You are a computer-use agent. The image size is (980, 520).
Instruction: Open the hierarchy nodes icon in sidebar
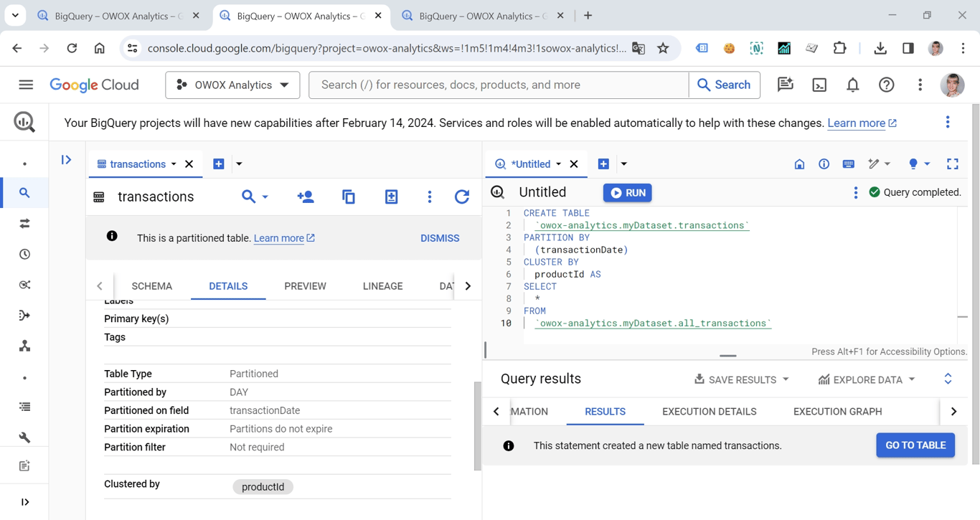click(x=24, y=346)
